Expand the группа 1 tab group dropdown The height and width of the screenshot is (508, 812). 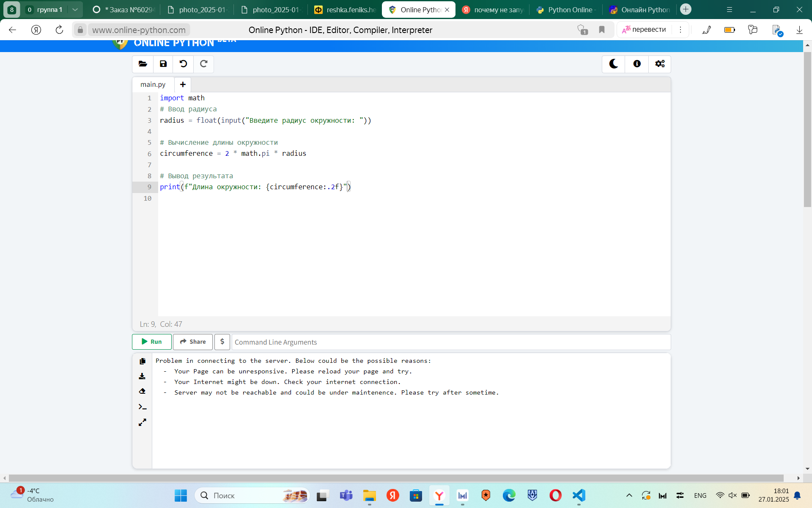(75, 10)
